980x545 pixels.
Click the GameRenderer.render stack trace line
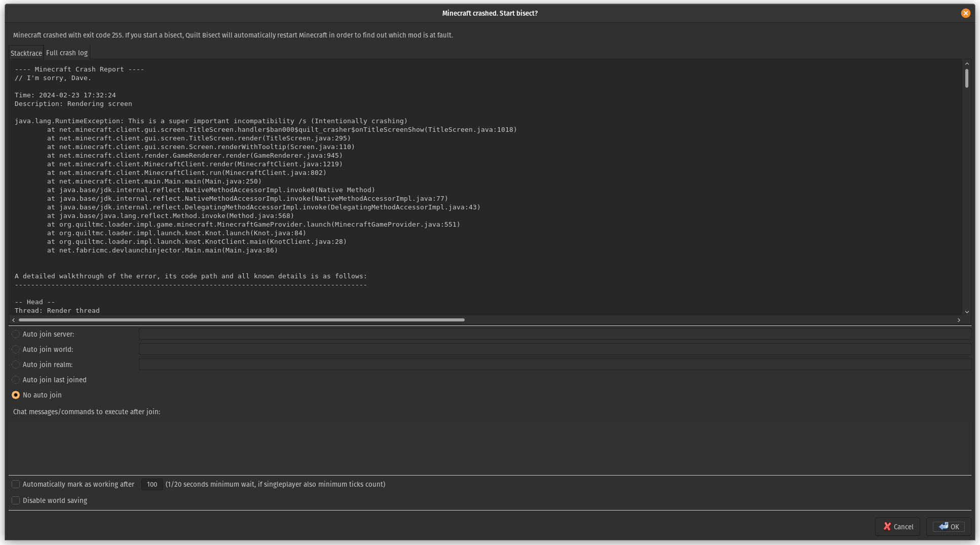(195, 156)
